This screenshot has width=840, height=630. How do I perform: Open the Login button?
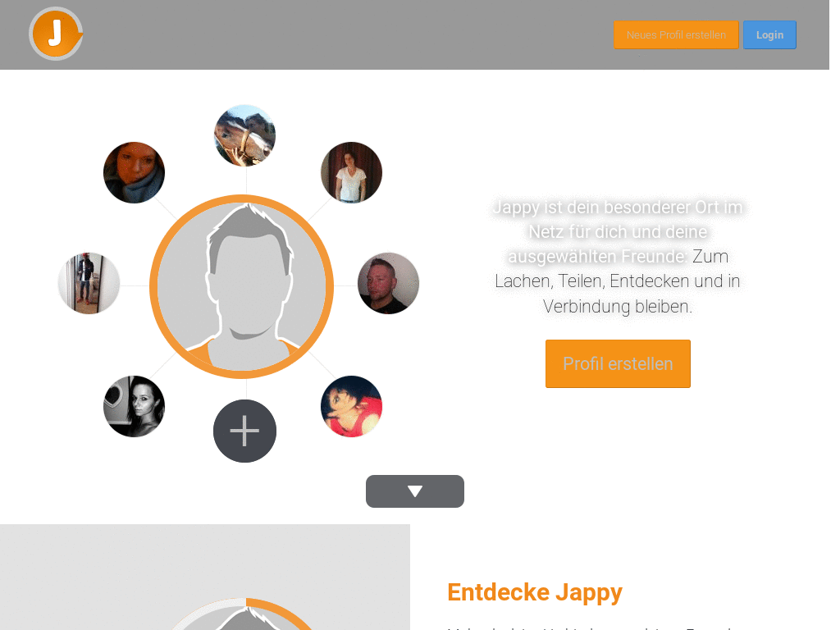769,34
